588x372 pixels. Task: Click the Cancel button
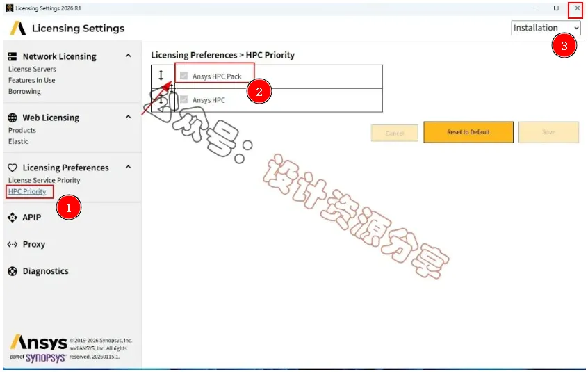[x=395, y=133]
